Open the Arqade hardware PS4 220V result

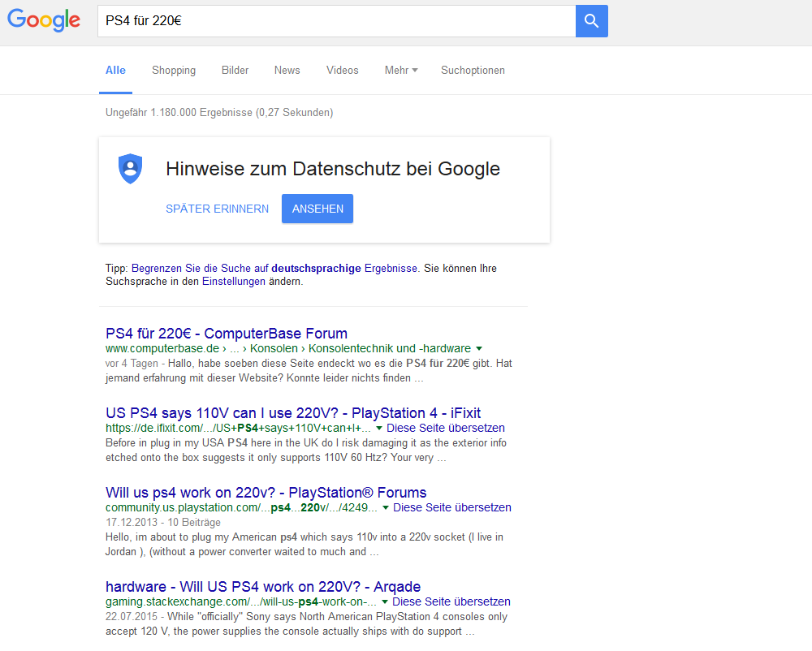tap(263, 587)
